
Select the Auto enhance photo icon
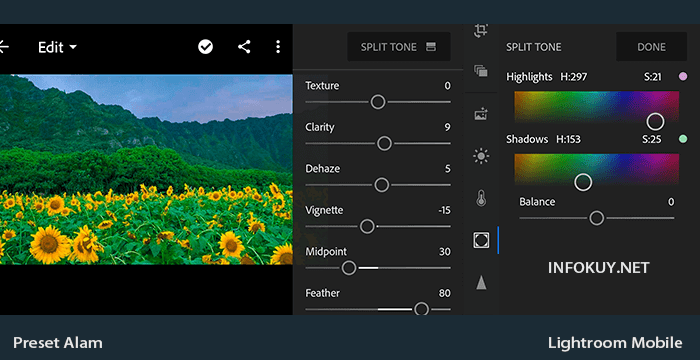pyautogui.click(x=481, y=114)
